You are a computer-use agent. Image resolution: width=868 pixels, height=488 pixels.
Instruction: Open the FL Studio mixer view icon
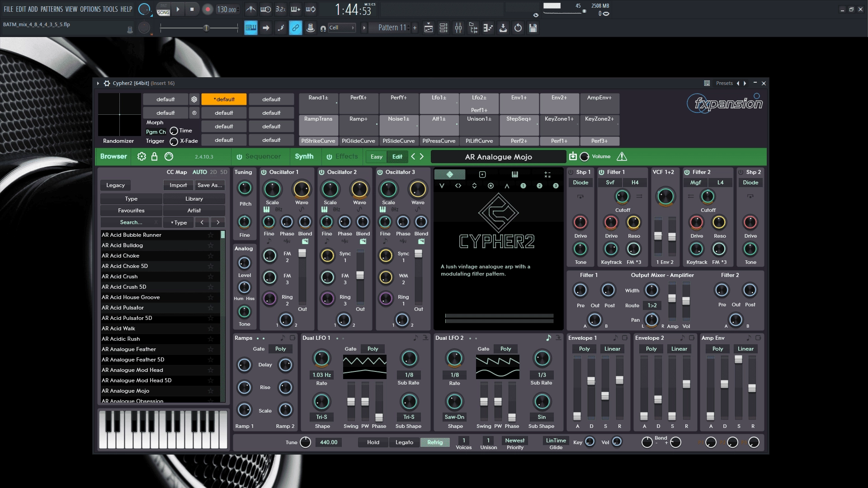[x=458, y=28]
